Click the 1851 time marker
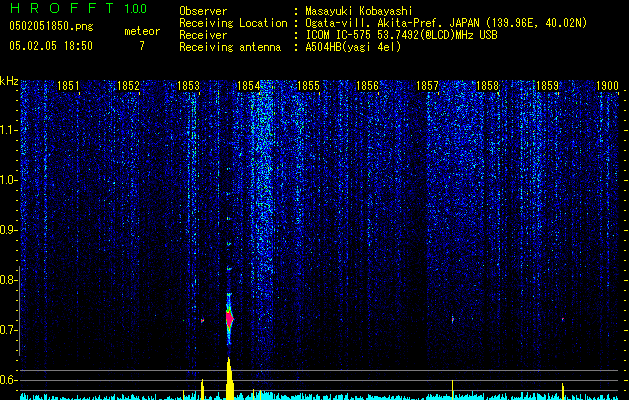Viewport: 629px width, 400px height. [x=68, y=86]
